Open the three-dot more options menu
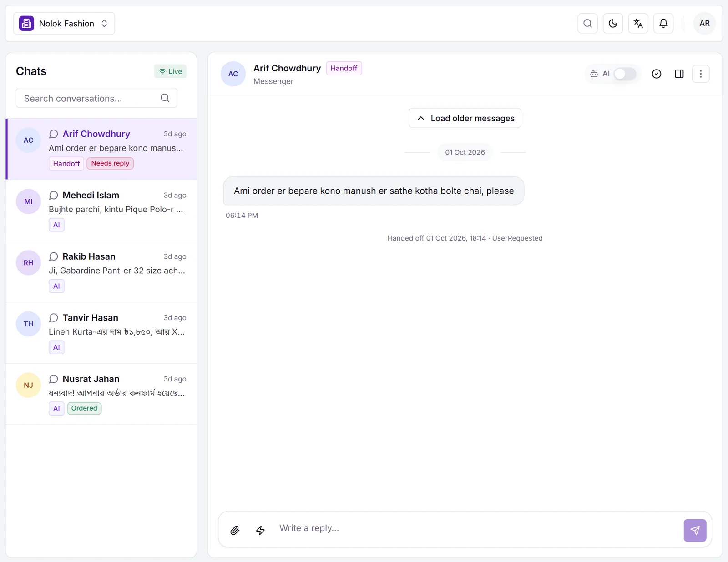The width and height of the screenshot is (728, 562). coord(701,74)
